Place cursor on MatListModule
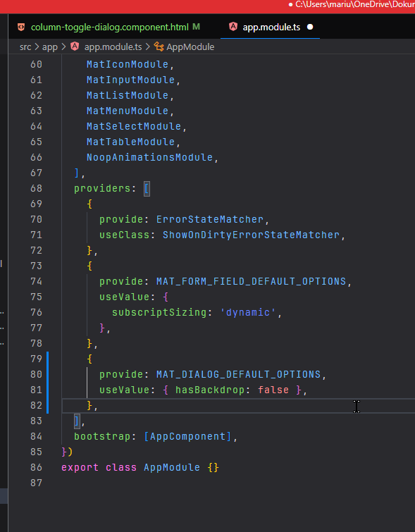Viewport: 415px width, 532px height. pos(128,95)
